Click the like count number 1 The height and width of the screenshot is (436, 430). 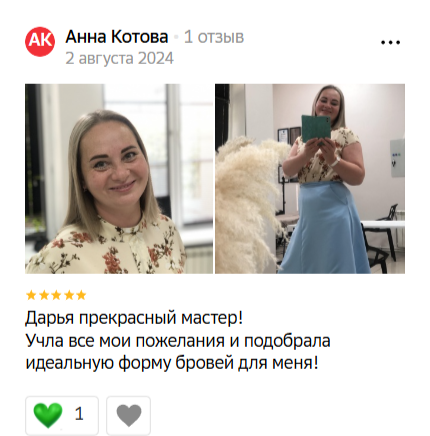coord(79,414)
